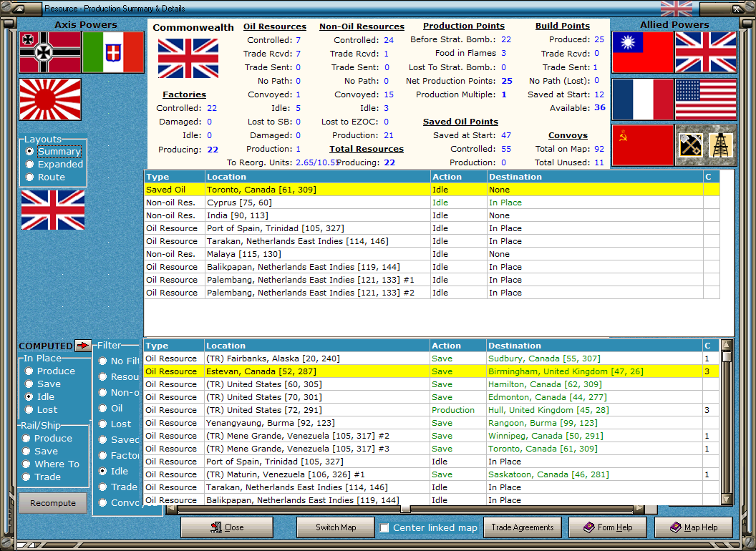Enable Center linked map checkbox

(x=384, y=528)
